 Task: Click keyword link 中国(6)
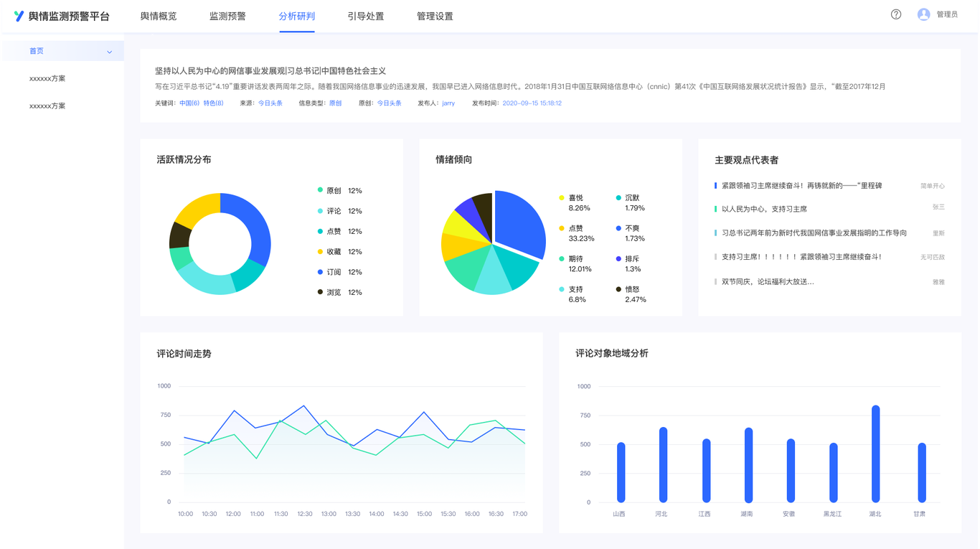click(189, 103)
